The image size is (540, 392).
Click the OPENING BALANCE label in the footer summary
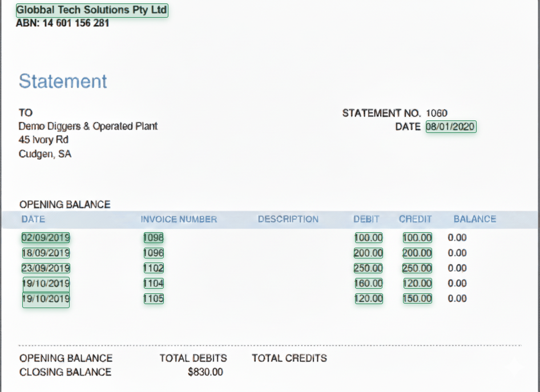tap(66, 358)
